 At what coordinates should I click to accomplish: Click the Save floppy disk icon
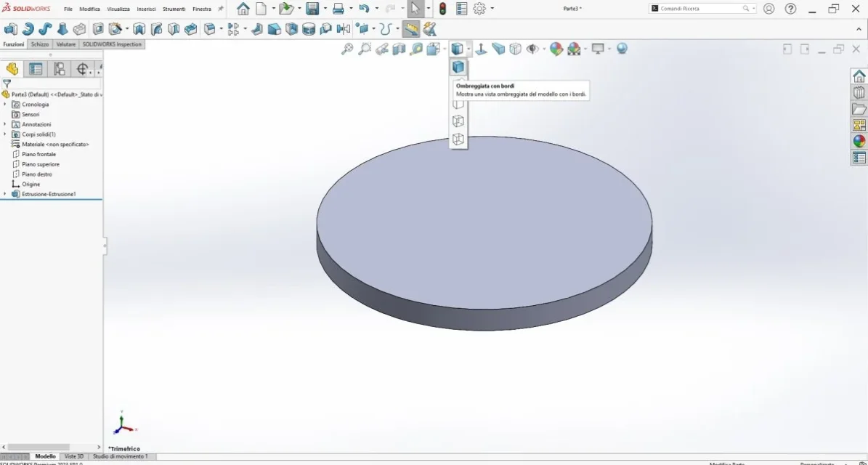(312, 9)
